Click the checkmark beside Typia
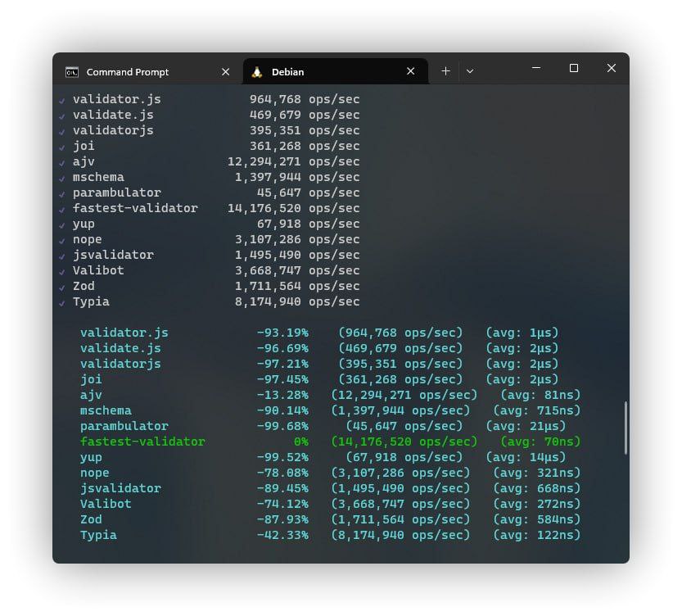This screenshot has height=616, width=682. click(x=61, y=302)
